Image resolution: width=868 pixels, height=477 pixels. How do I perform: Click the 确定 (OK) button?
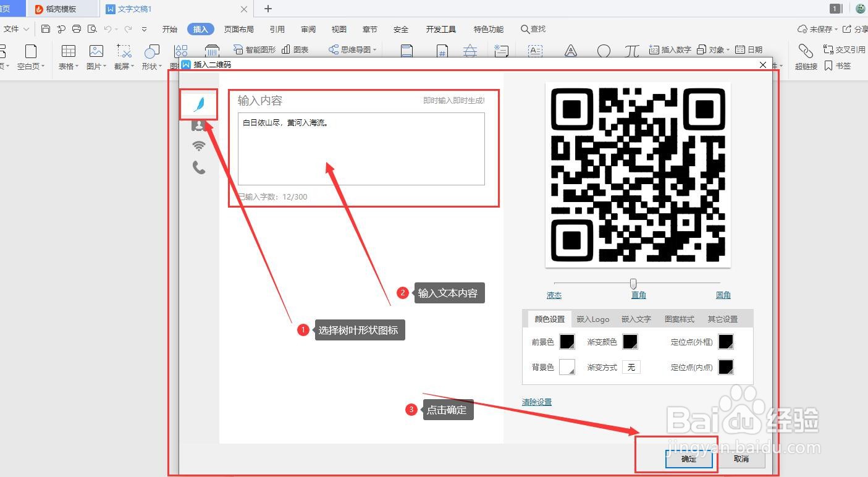pyautogui.click(x=689, y=459)
